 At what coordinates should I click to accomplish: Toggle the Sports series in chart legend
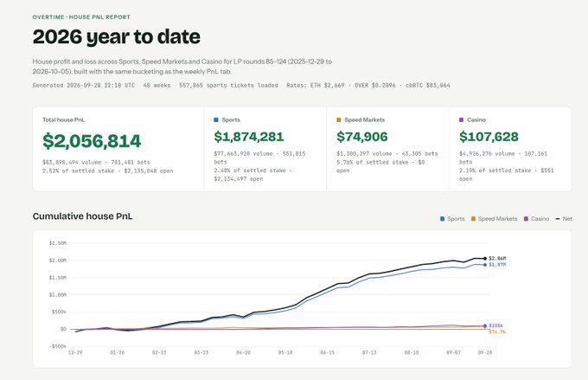452,218
